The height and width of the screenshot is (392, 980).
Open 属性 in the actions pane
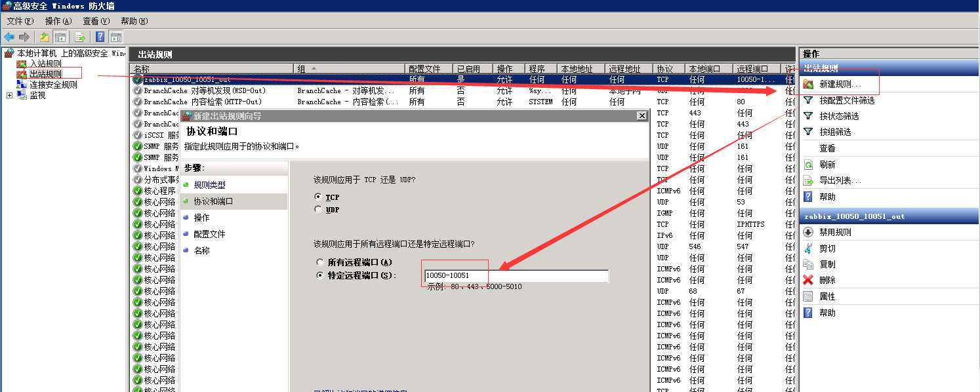(827, 296)
